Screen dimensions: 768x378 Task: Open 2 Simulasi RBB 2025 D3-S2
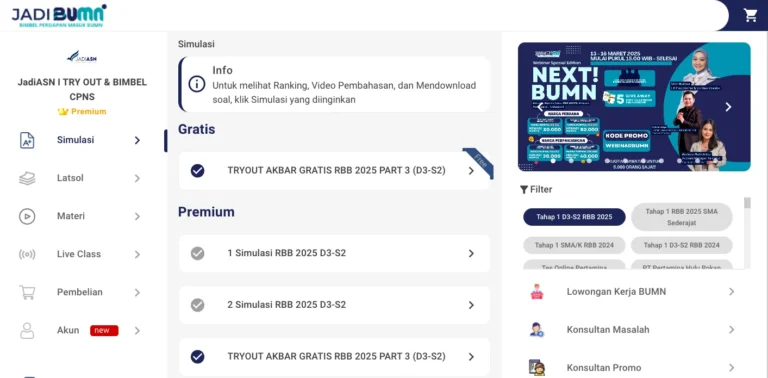click(334, 305)
